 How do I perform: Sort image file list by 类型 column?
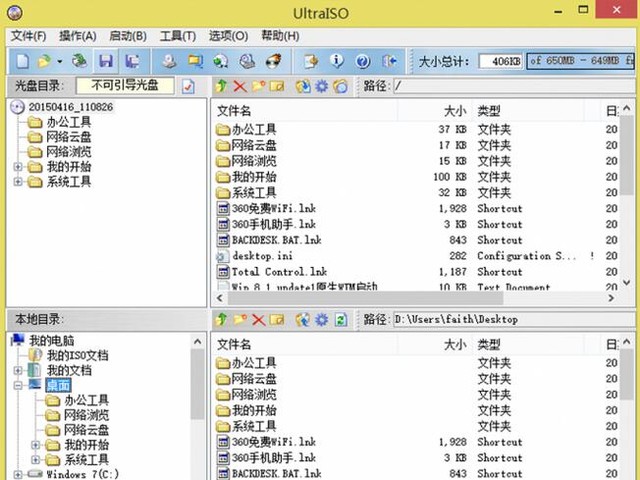tap(528, 111)
